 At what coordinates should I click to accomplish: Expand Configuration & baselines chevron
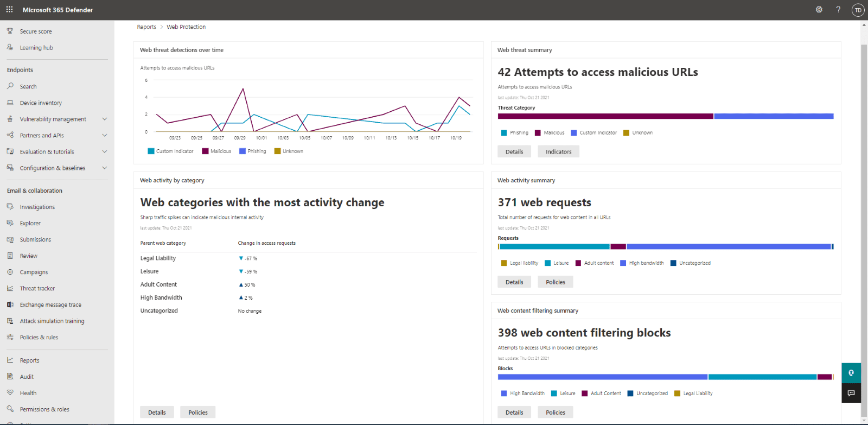click(x=105, y=168)
